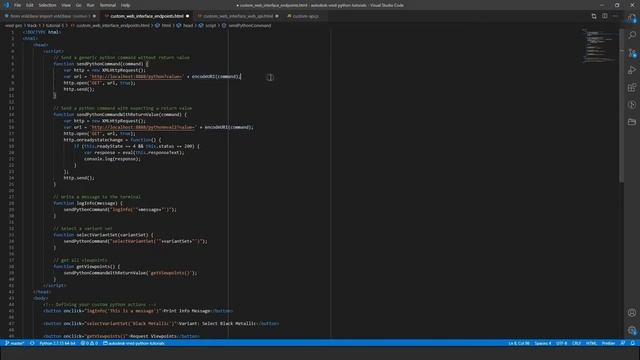
Task: Click the Prettier status bar item
Action: coord(608,343)
